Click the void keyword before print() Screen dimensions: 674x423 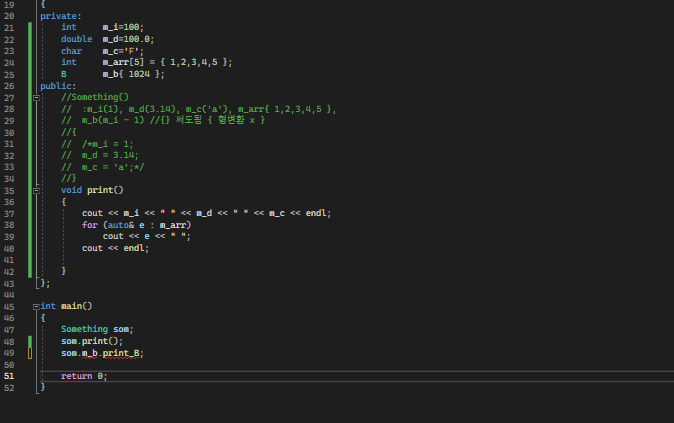[x=71, y=189]
